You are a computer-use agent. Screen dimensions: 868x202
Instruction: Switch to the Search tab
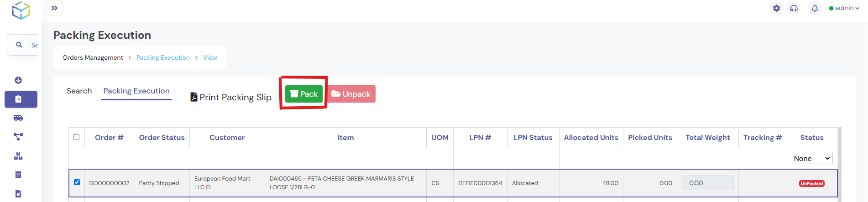pos(79,91)
